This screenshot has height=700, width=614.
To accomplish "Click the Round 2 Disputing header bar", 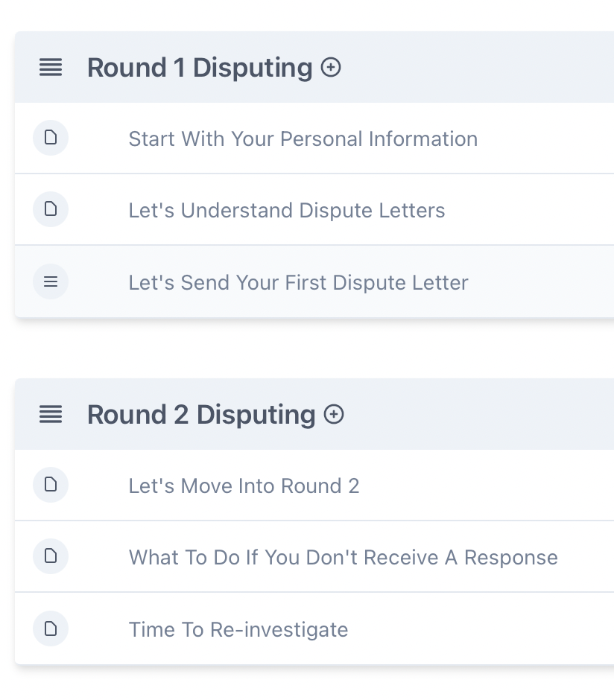I will [477, 415].
